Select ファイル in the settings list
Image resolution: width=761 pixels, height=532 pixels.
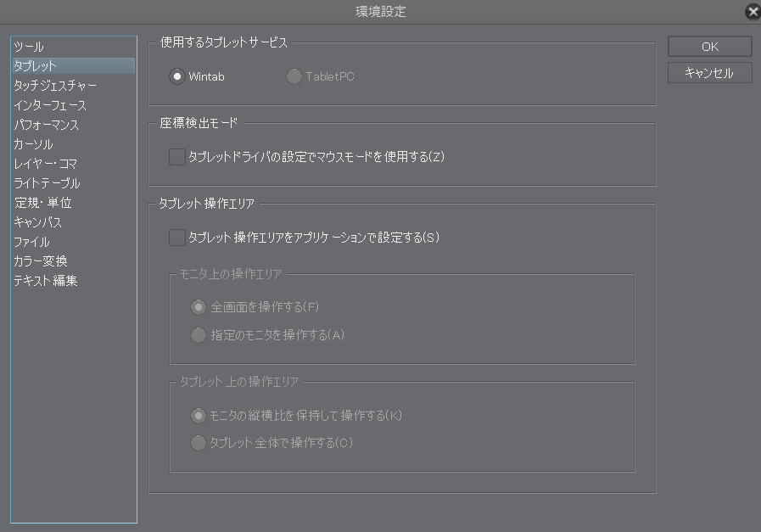coord(31,242)
